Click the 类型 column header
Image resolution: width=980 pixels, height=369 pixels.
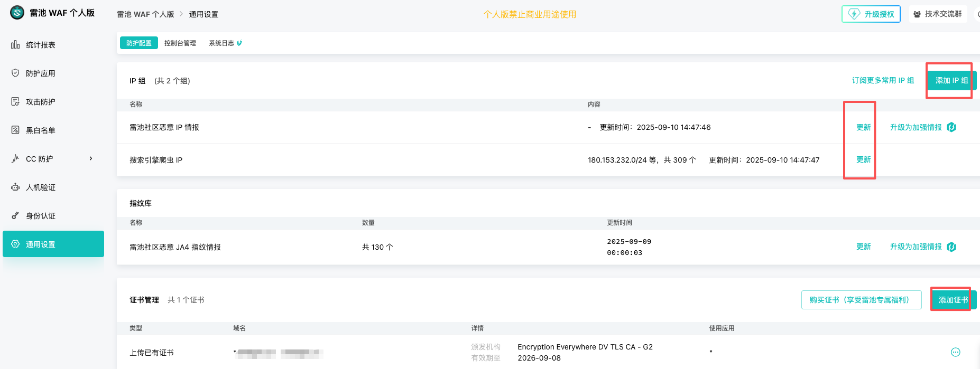pos(136,328)
